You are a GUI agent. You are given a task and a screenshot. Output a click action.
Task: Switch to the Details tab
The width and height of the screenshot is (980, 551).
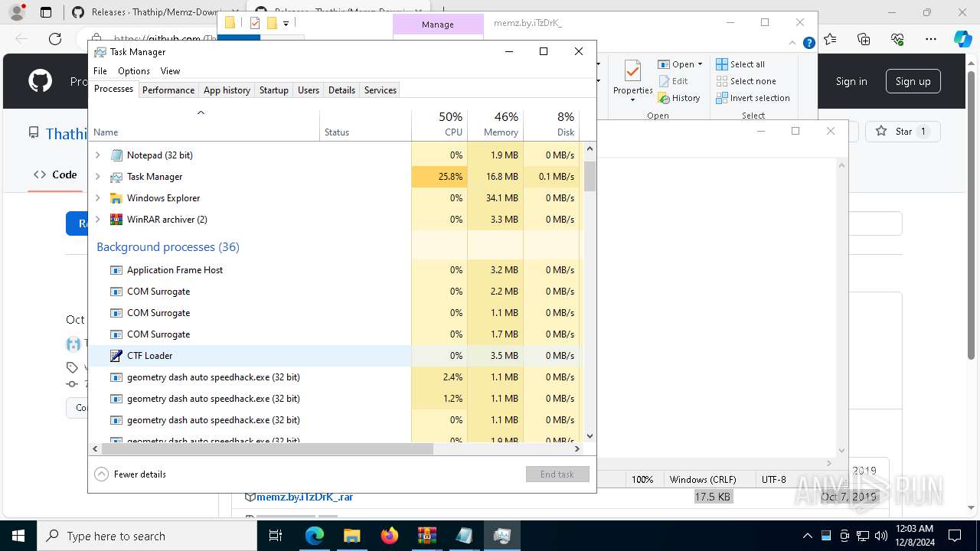click(x=341, y=90)
